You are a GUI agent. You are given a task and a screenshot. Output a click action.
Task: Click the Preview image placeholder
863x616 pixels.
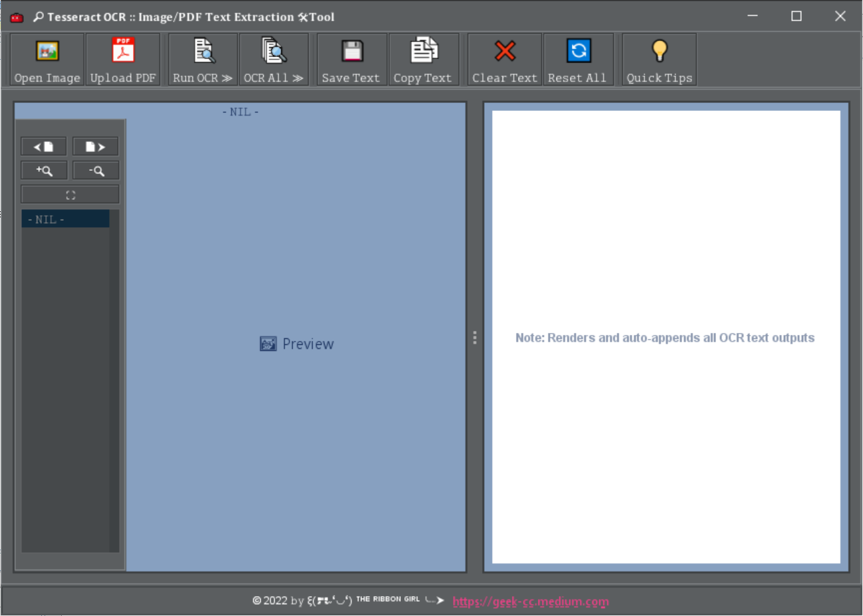297,344
